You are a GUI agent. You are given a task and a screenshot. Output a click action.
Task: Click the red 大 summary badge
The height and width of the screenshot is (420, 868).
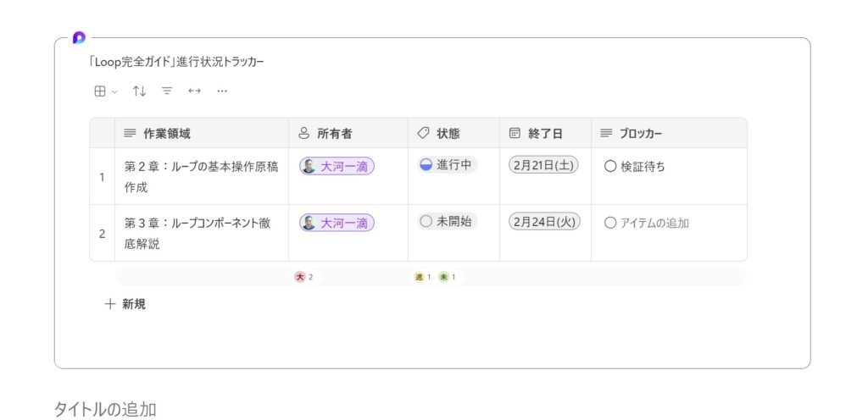[299, 277]
